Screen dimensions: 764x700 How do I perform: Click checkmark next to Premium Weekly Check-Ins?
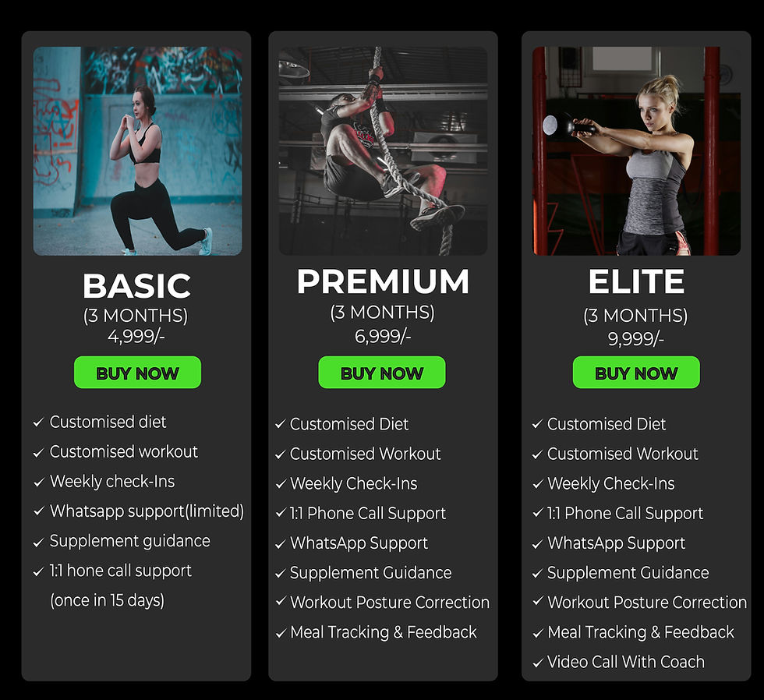pyautogui.click(x=280, y=484)
